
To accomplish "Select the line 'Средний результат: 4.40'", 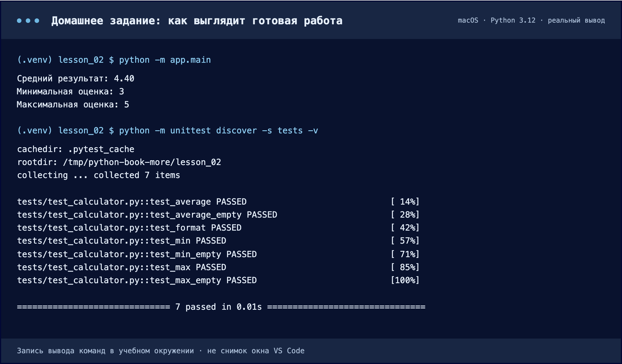I will pyautogui.click(x=75, y=79).
